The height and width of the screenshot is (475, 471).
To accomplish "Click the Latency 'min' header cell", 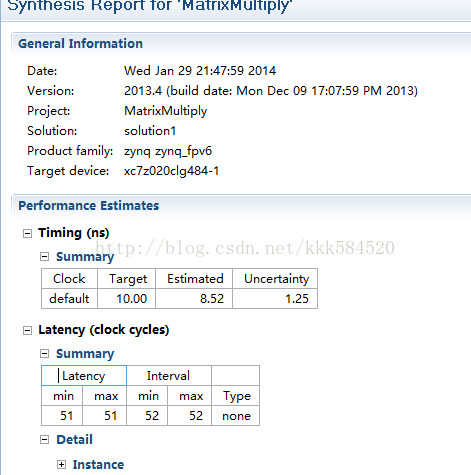I will point(62,396).
